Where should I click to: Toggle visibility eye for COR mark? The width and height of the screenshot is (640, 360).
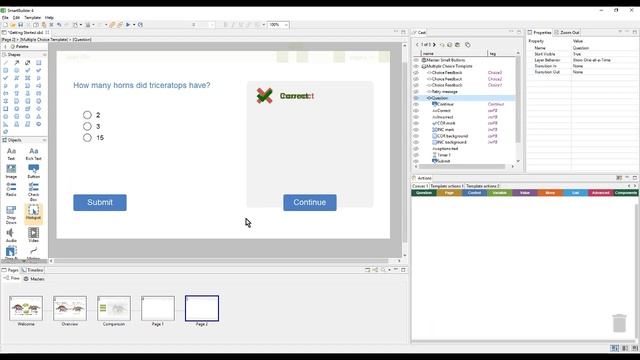[x=416, y=123]
